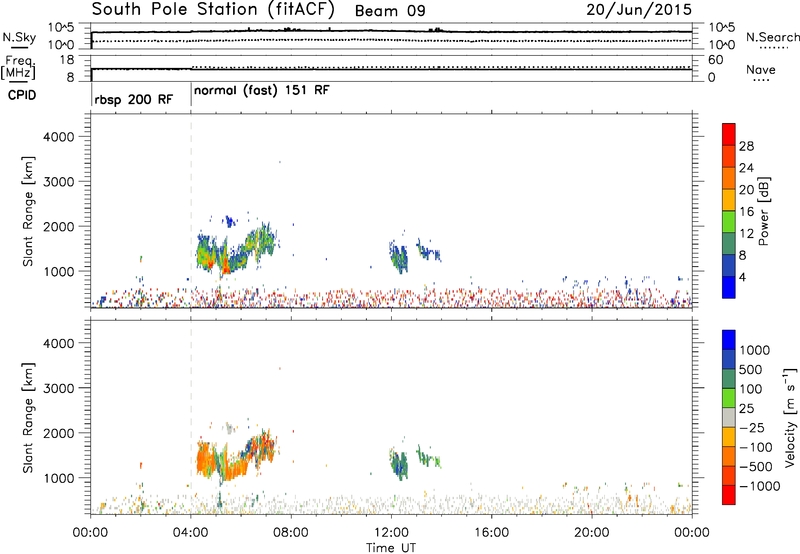Click the gray -25 to 25 velocity swatch
800x554 pixels.
[x=729, y=417]
